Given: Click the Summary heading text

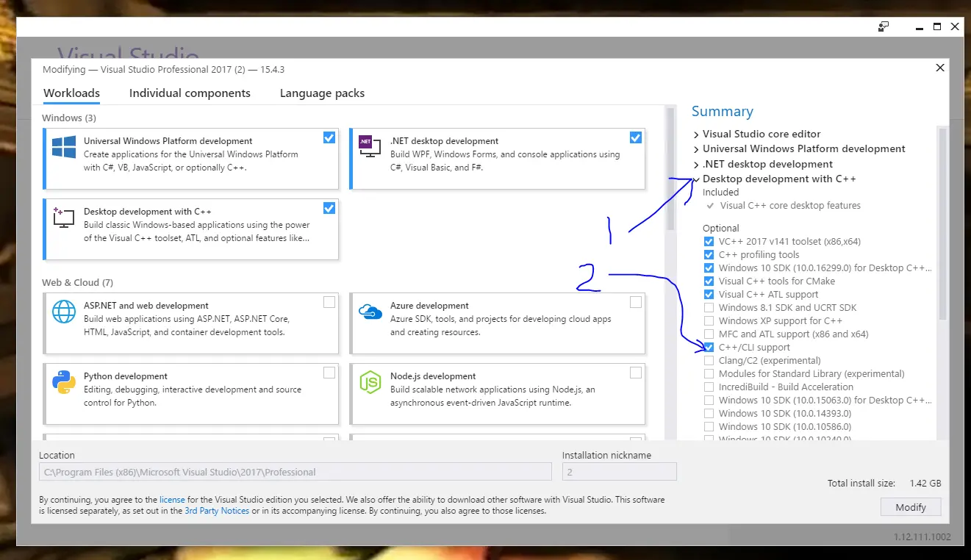Looking at the screenshot, I should pos(722,112).
